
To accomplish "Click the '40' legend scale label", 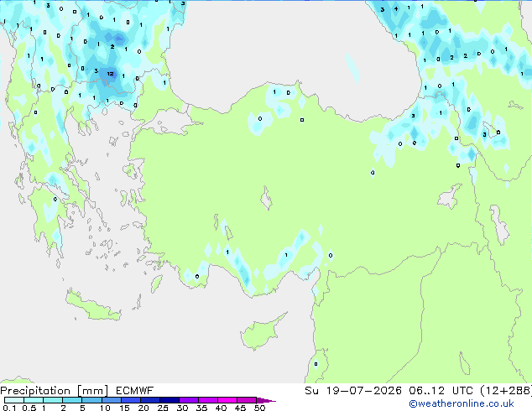I will 221,408.
